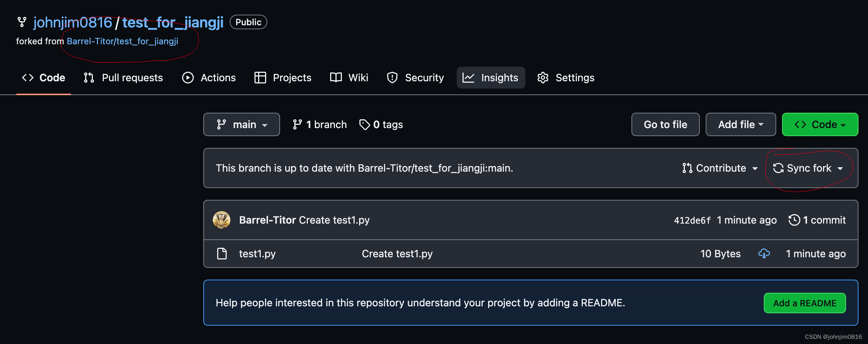Expand the Contribute dropdown
Screen dimensions: 868x344
(x=720, y=168)
